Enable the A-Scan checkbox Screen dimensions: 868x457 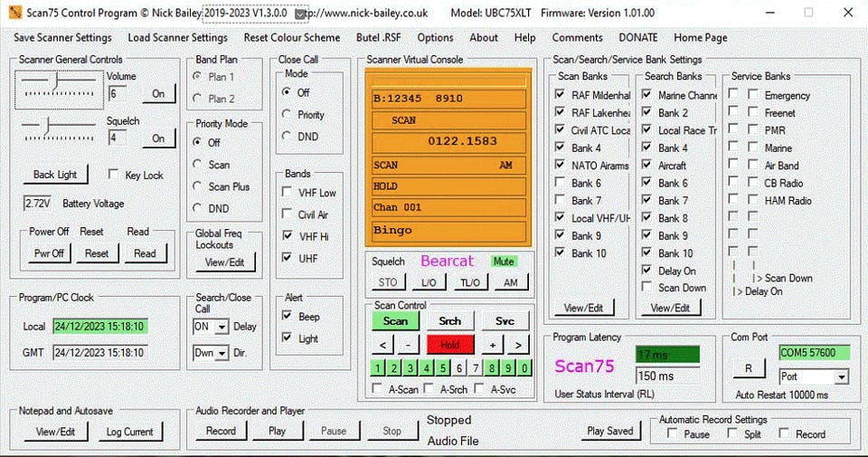click(377, 388)
